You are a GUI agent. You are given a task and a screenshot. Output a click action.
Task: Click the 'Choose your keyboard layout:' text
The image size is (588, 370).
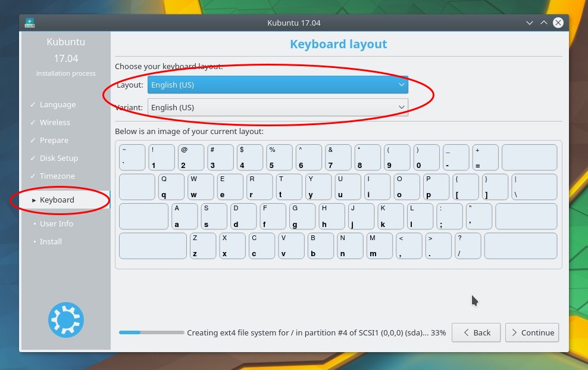(169, 66)
